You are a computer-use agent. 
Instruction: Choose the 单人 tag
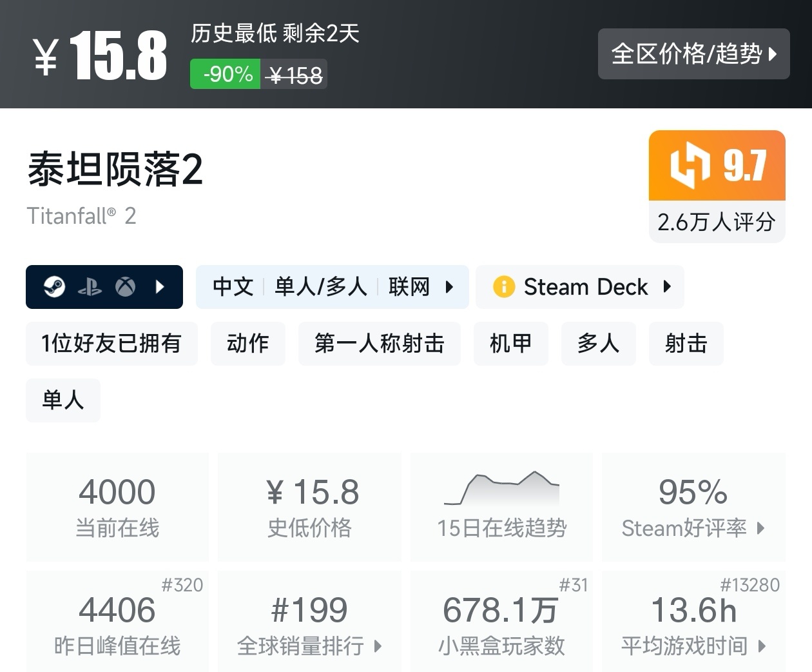[63, 400]
